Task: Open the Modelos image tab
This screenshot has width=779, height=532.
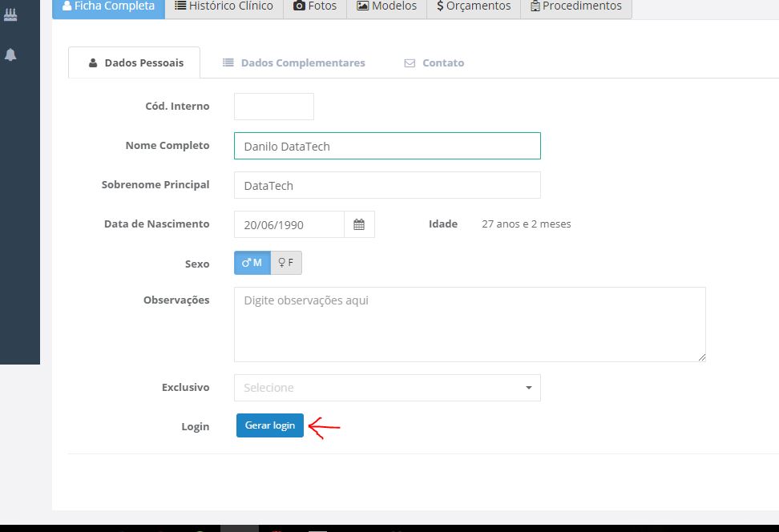Action: (x=386, y=6)
